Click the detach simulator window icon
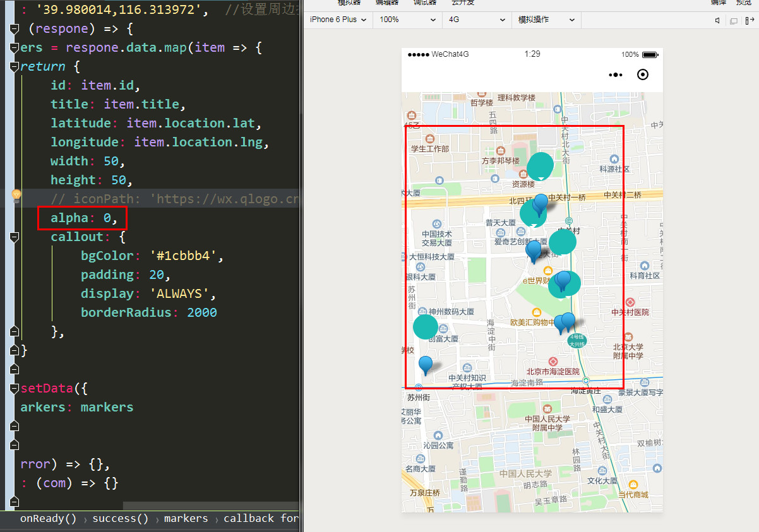Image resolution: width=759 pixels, height=532 pixels. pyautogui.click(x=733, y=20)
